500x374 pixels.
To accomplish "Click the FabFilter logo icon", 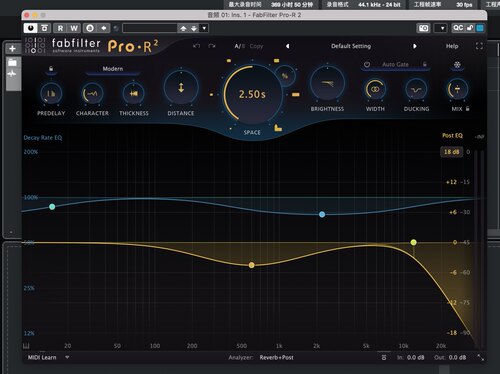I will click(35, 46).
